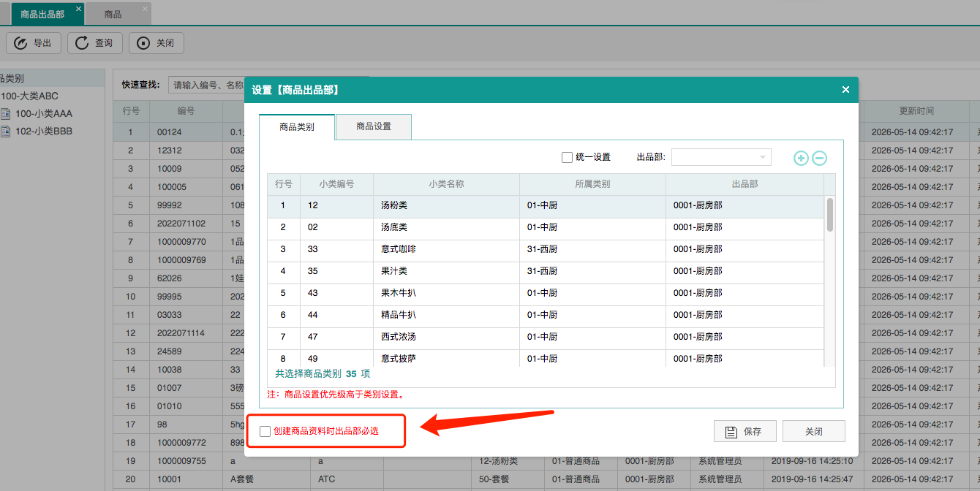This screenshot has height=491, width=980.
Task: Open the 出品部 dropdown
Action: [x=721, y=157]
